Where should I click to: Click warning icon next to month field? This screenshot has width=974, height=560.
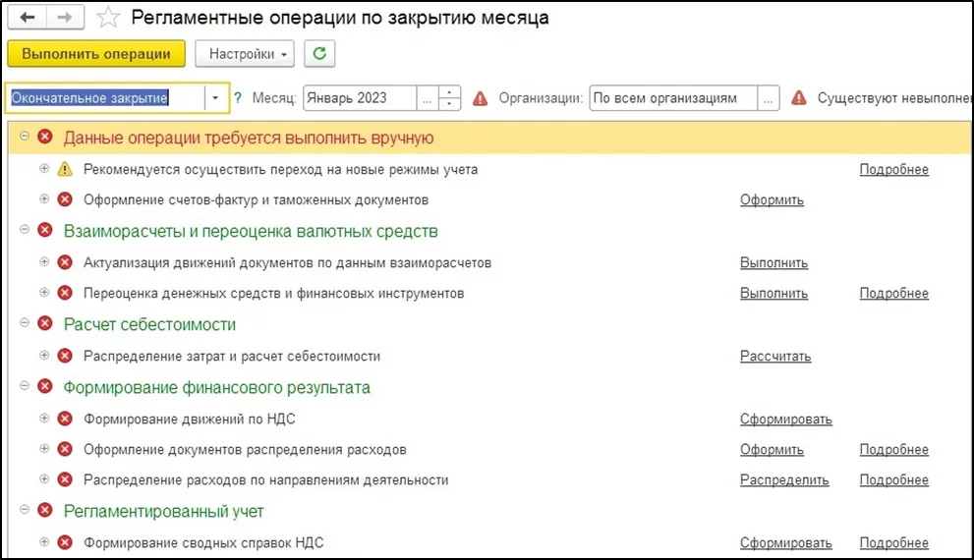pyautogui.click(x=480, y=98)
